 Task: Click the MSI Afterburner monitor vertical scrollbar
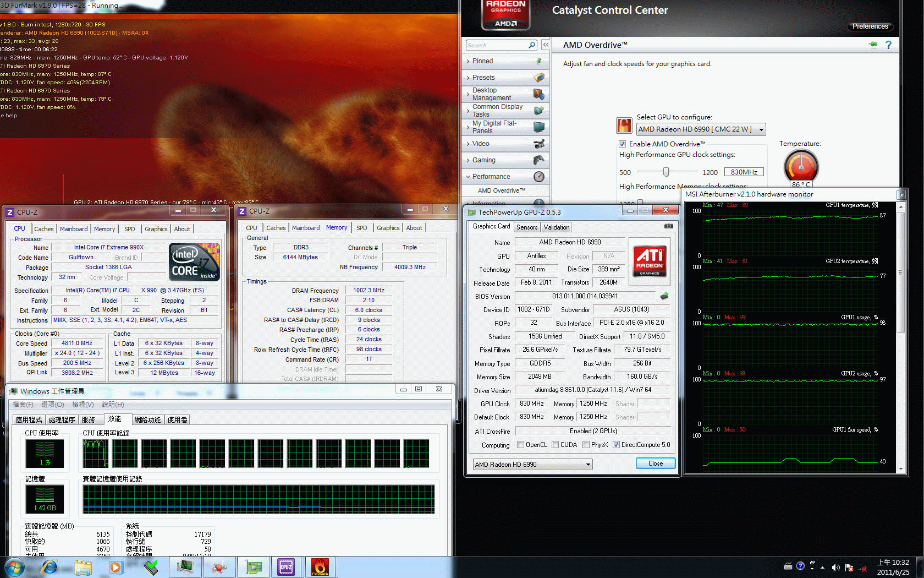[901, 337]
